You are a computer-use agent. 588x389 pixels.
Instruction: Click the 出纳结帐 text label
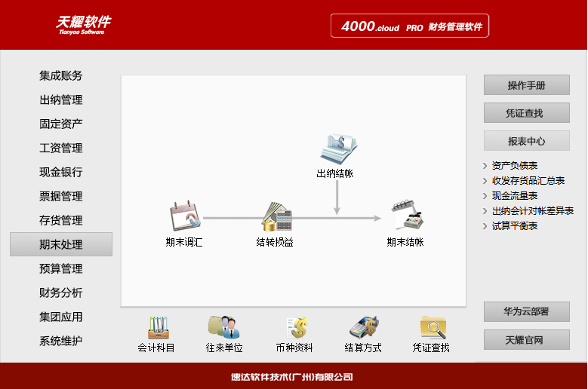pyautogui.click(x=335, y=173)
